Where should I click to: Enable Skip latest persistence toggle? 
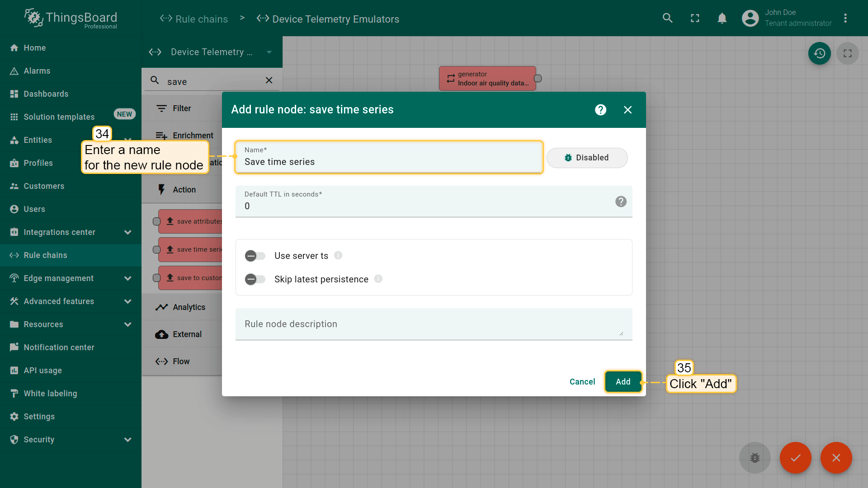pos(255,280)
